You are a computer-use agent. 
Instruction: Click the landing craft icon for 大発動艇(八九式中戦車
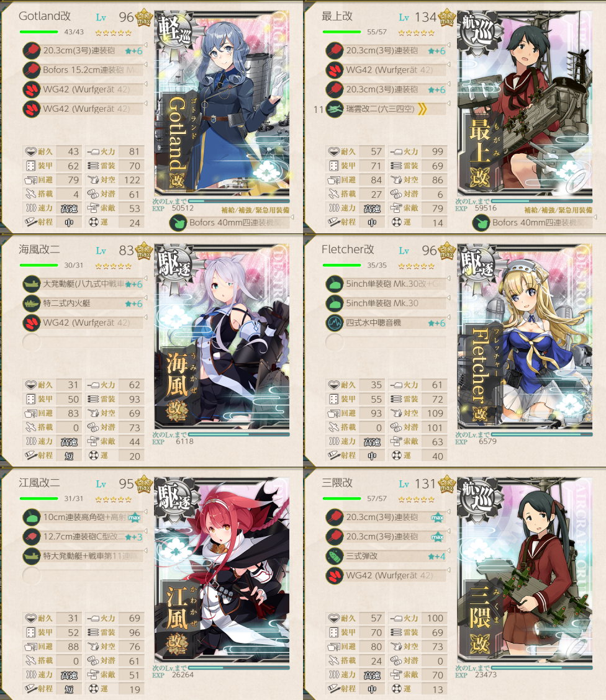click(x=31, y=284)
